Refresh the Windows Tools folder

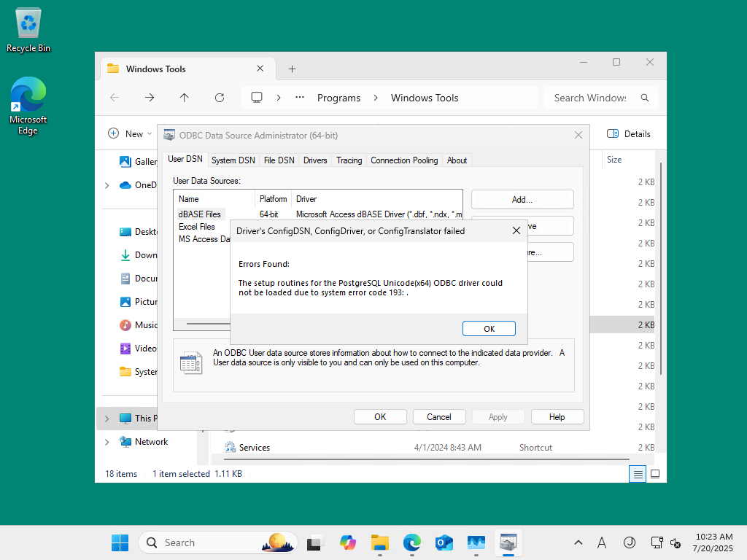(x=219, y=98)
